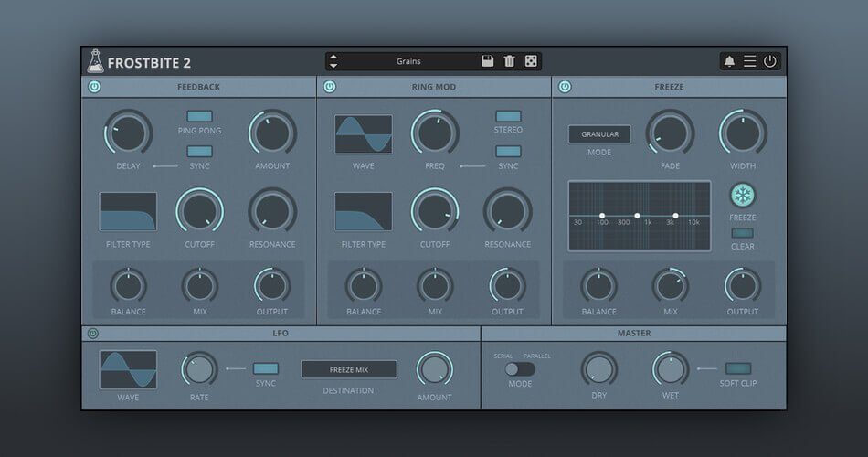Randomize settings with the dice icon
This screenshot has width=868, height=457.
point(531,61)
